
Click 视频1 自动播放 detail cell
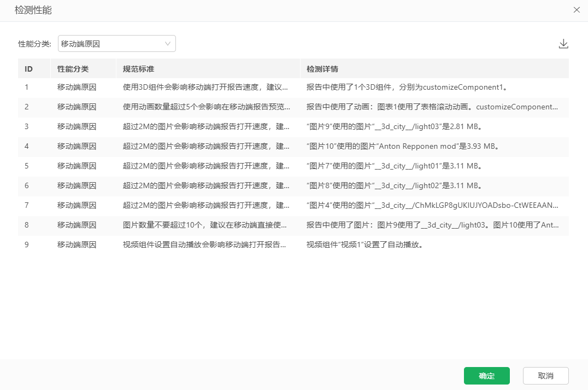pyautogui.click(x=365, y=245)
